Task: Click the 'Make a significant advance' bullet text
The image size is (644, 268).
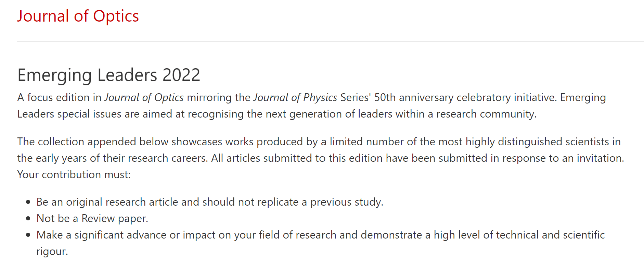Action: (320, 235)
